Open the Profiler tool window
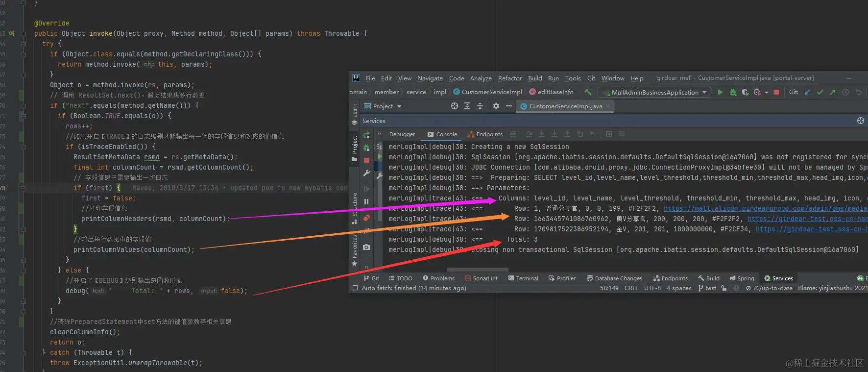The height and width of the screenshot is (372, 868). (x=562, y=278)
